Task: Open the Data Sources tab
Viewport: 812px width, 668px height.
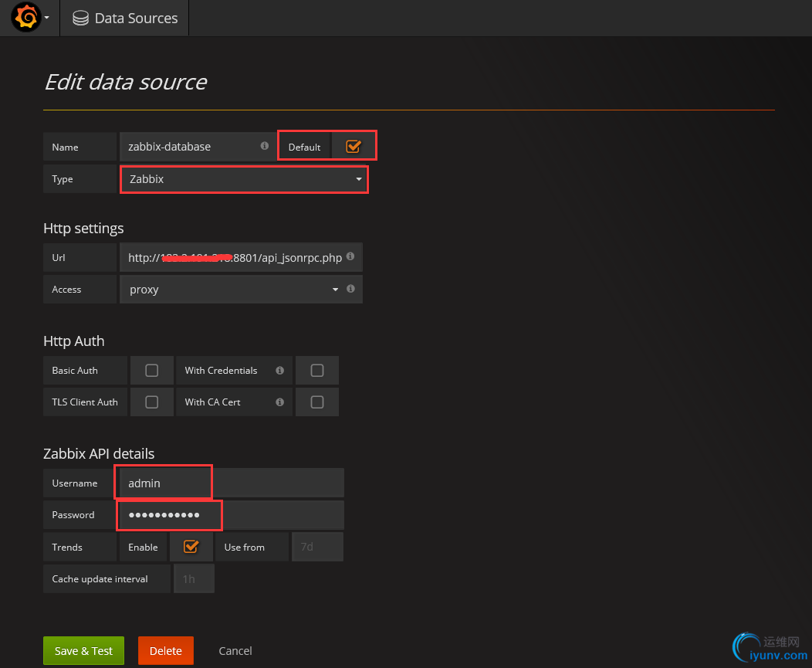Action: click(125, 18)
